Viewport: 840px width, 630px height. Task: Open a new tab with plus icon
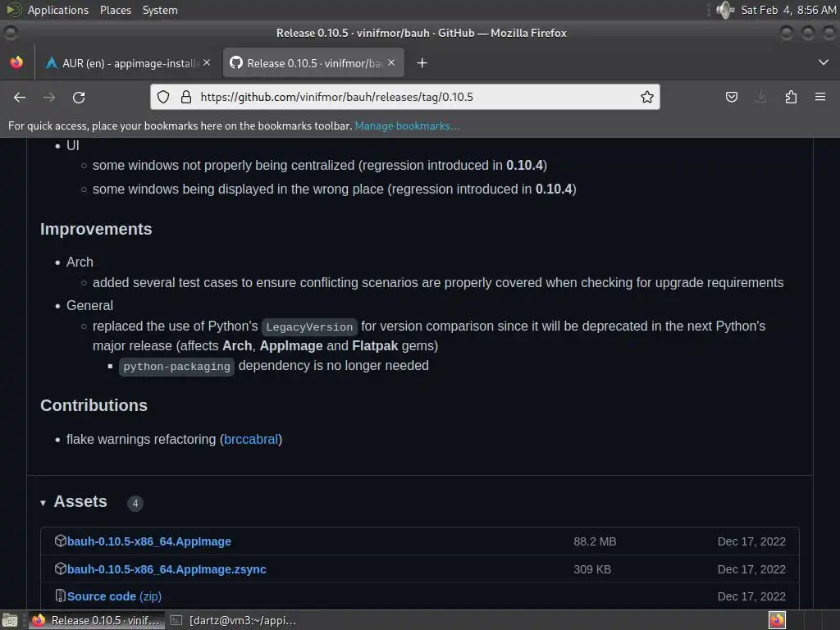[422, 63]
